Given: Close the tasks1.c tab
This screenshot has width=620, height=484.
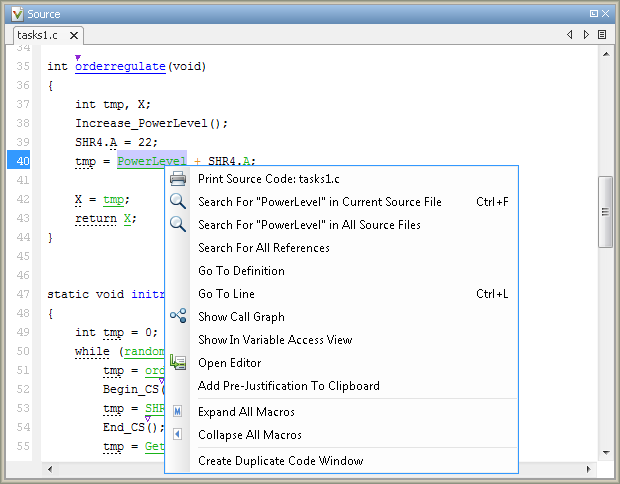Looking at the screenshot, I should pos(74,36).
